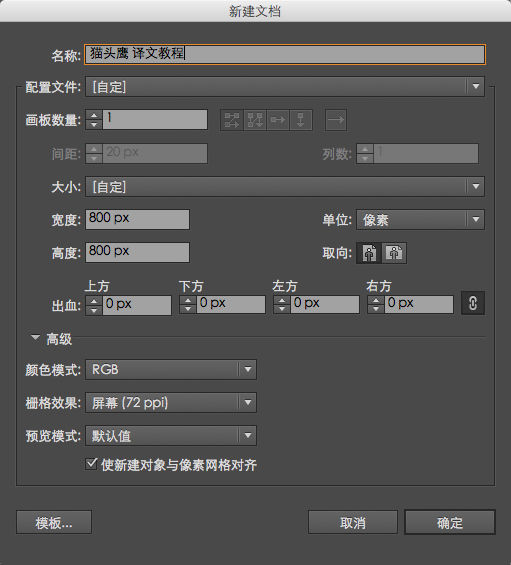Open the 栅格效果 屏幕 (72 ppi) dropdown
The height and width of the screenshot is (565, 511).
tap(171, 402)
